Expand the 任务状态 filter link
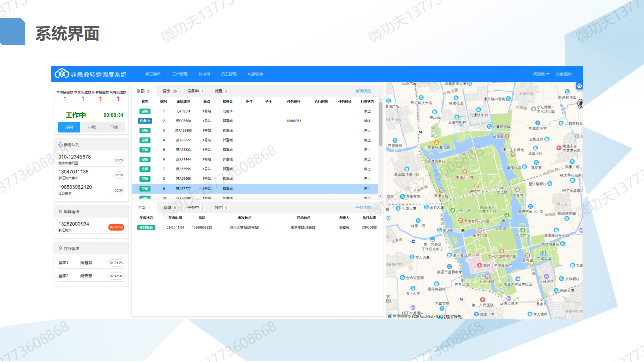The image size is (644, 362). (x=363, y=207)
